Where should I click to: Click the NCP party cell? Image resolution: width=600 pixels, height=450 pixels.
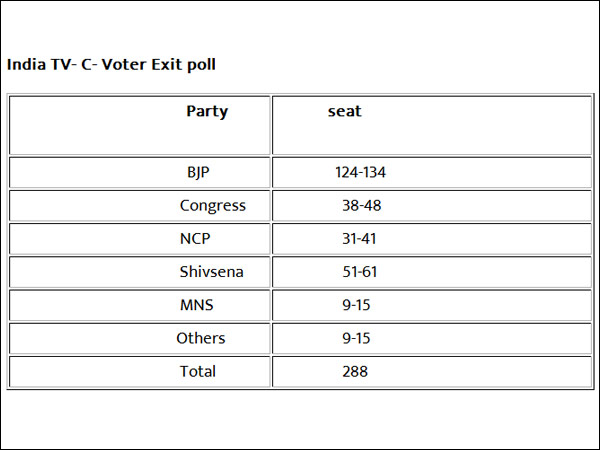195,239
